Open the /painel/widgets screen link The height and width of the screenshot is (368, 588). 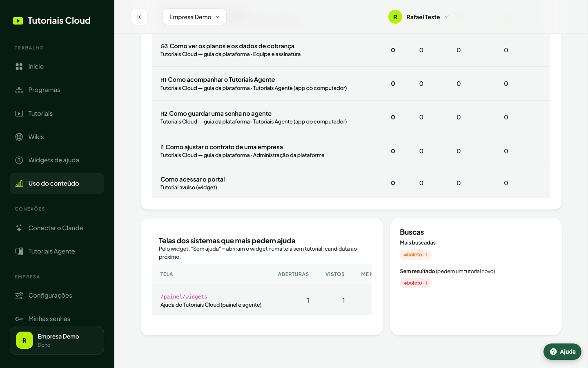click(184, 297)
